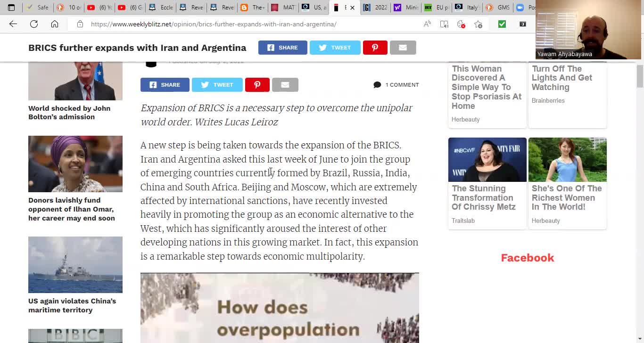Click the browser back arrow
Image resolution: width=644 pixels, height=343 pixels.
13,24
